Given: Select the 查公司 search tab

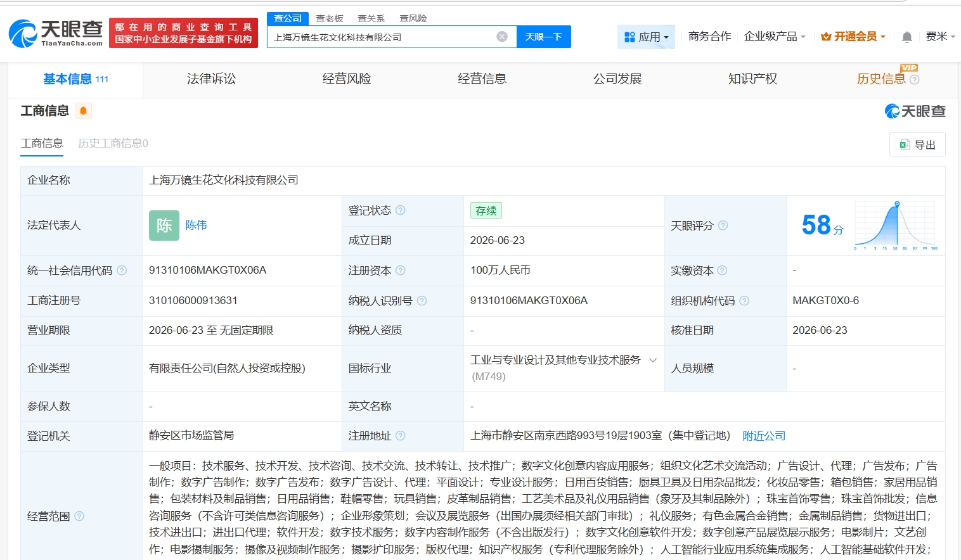Looking at the screenshot, I should (x=288, y=18).
